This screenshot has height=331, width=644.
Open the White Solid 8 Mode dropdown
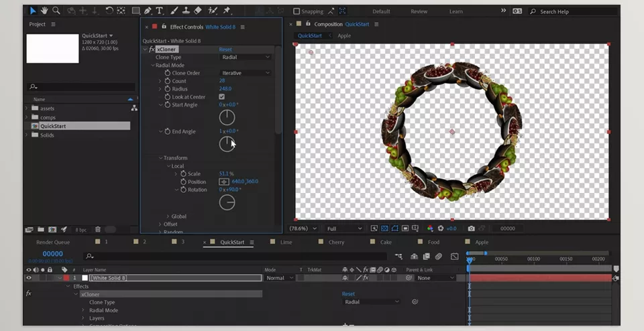coord(279,277)
